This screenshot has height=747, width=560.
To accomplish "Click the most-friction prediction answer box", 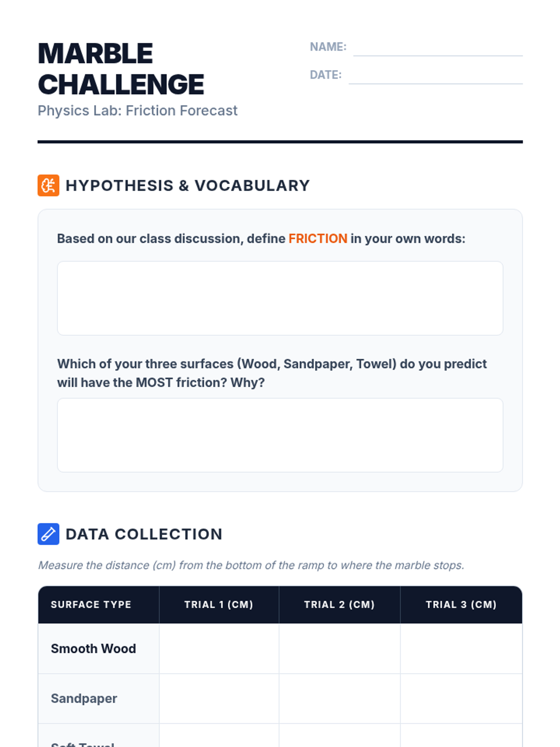I will (x=280, y=435).
